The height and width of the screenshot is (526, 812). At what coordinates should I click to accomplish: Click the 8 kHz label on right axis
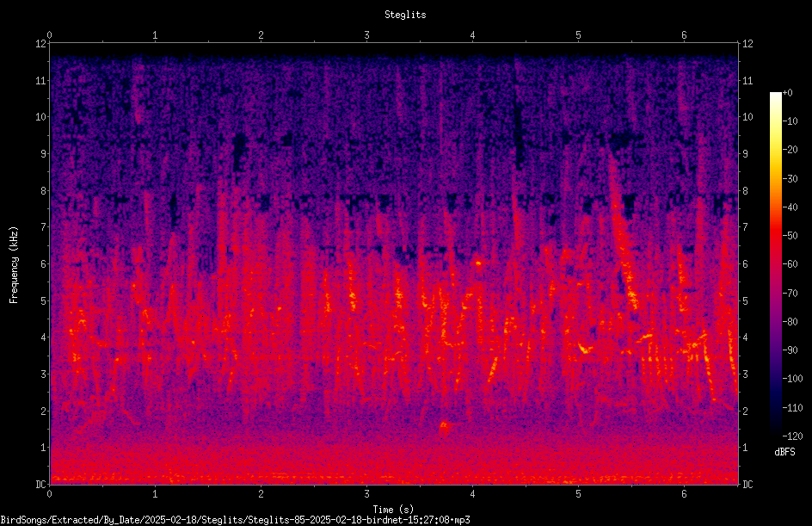click(x=745, y=191)
